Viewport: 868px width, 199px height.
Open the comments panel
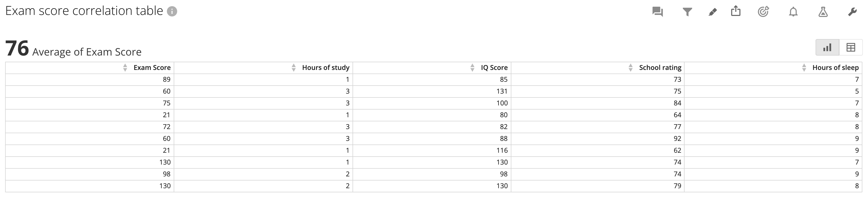click(658, 12)
